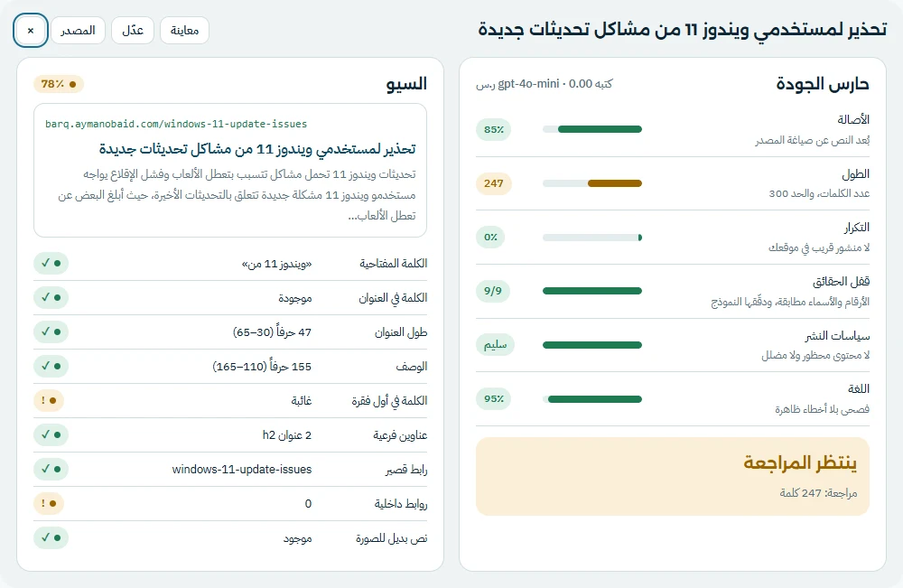Click the التكرار metric label

tap(856, 228)
